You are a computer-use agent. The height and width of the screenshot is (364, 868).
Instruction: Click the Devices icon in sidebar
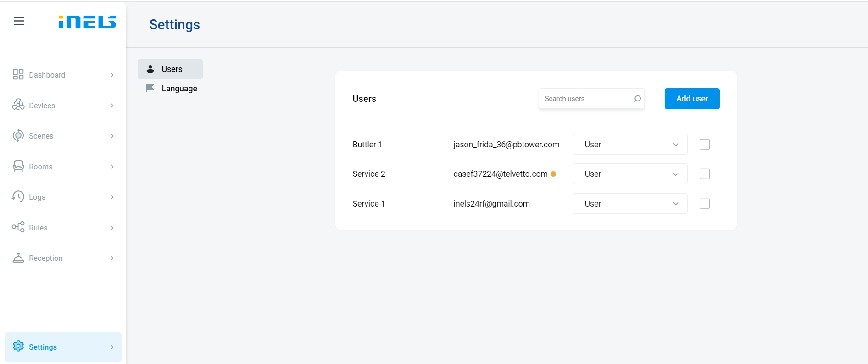[18, 105]
